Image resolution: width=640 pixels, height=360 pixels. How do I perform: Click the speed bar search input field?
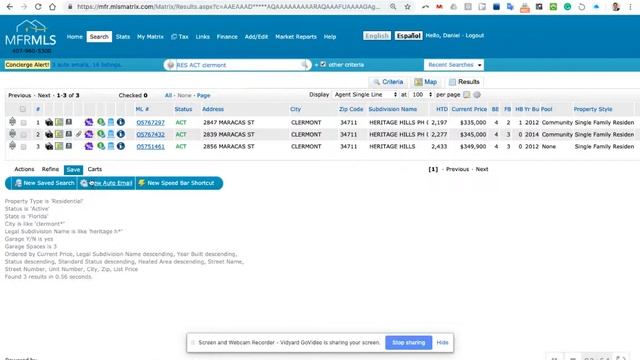pyautogui.click(x=239, y=65)
